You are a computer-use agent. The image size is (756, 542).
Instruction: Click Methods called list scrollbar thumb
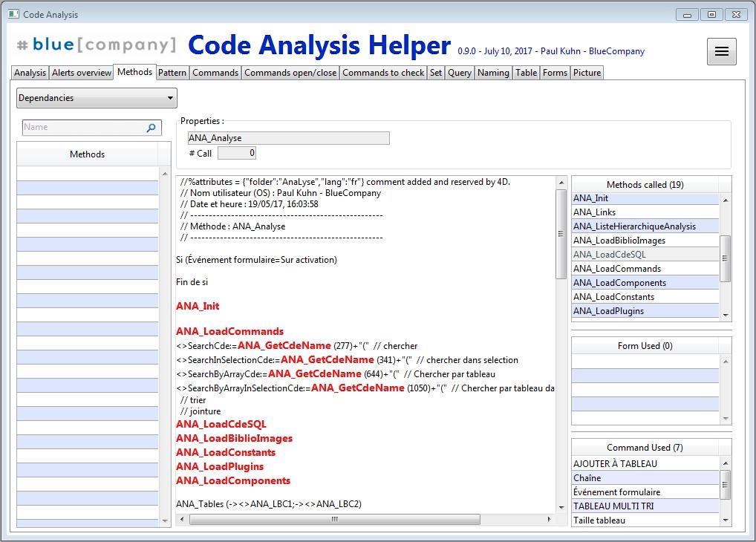[x=725, y=258]
